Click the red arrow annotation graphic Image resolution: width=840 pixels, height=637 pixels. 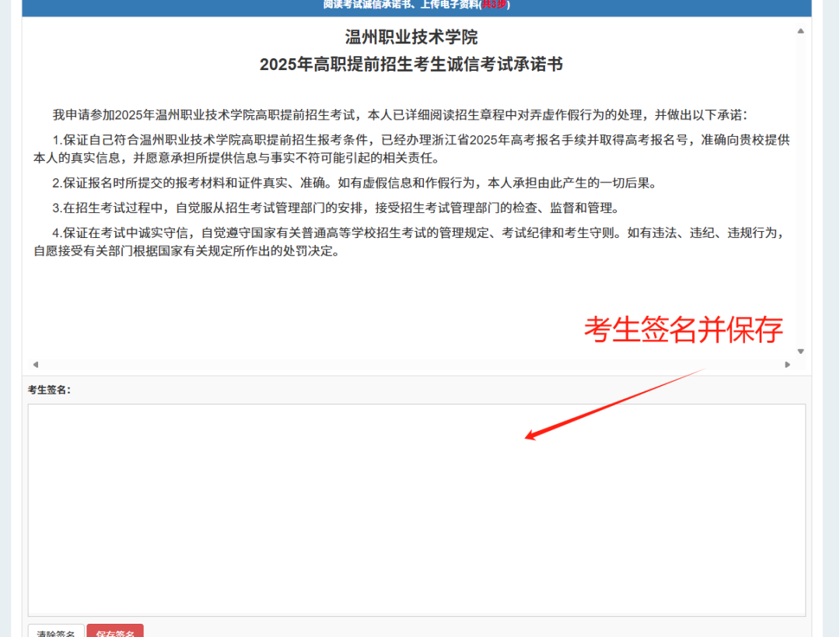[x=614, y=404]
